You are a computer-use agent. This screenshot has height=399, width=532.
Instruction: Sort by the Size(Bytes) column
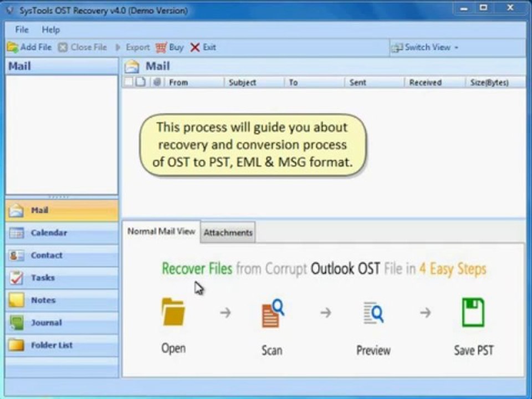pos(495,83)
